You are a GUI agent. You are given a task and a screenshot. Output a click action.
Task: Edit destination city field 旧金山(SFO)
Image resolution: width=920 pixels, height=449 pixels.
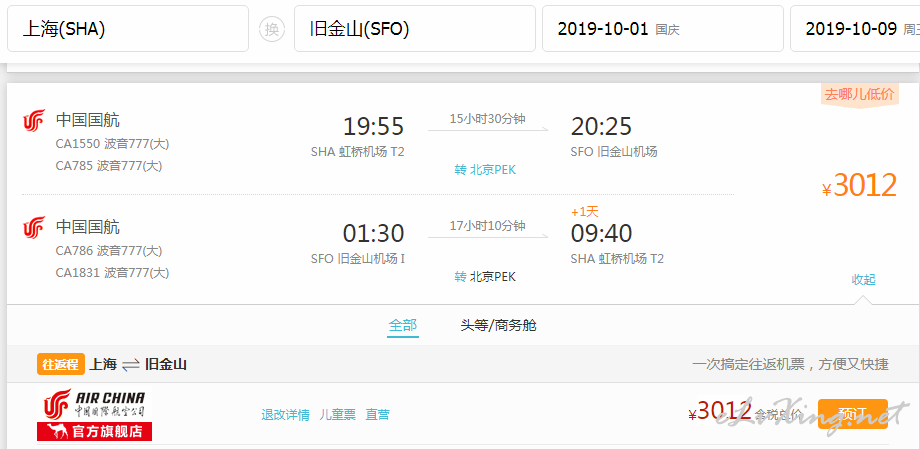(415, 29)
